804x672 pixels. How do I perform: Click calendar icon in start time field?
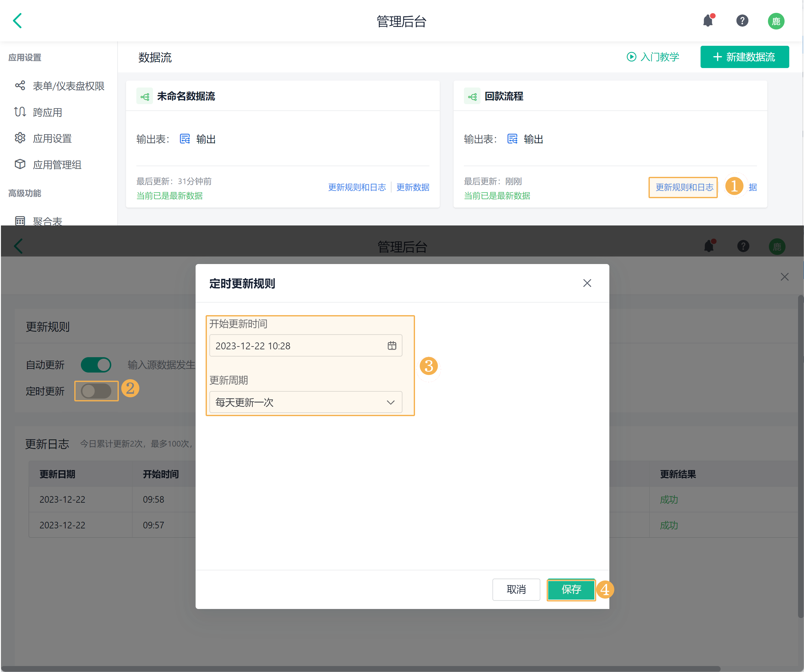click(x=392, y=346)
